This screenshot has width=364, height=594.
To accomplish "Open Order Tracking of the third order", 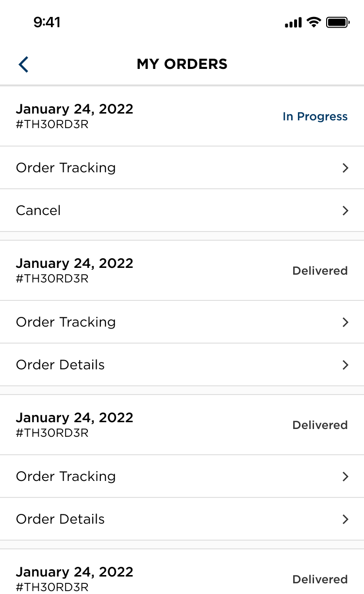I will coord(66,477).
